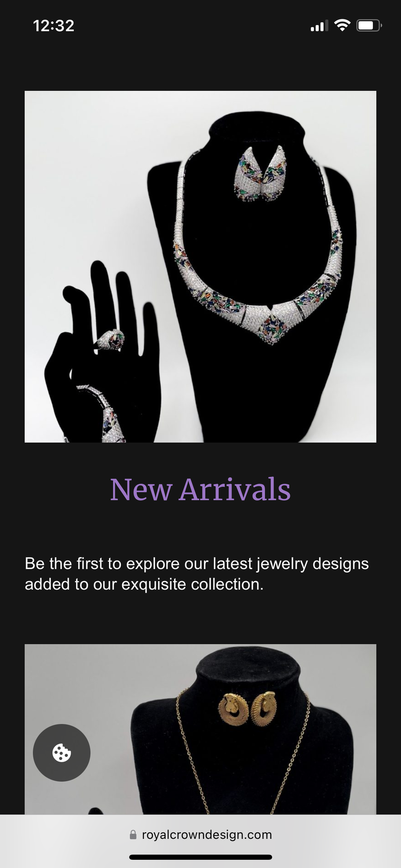Open the silver multicolor jewelry set image
The height and width of the screenshot is (868, 401).
click(x=200, y=266)
